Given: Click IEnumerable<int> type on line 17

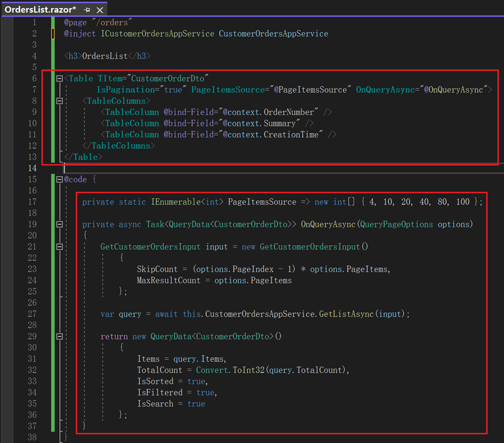Looking at the screenshot, I should [x=187, y=202].
